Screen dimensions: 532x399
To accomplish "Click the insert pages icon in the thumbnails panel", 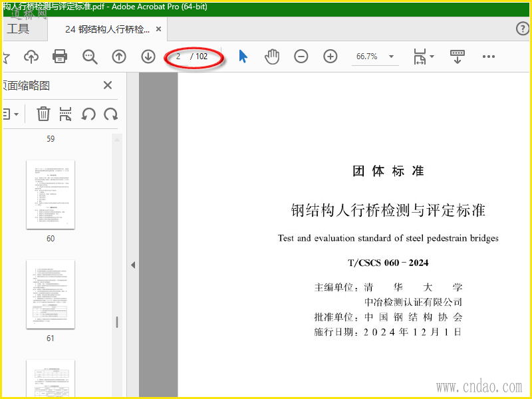I will pyautogui.click(x=65, y=114).
